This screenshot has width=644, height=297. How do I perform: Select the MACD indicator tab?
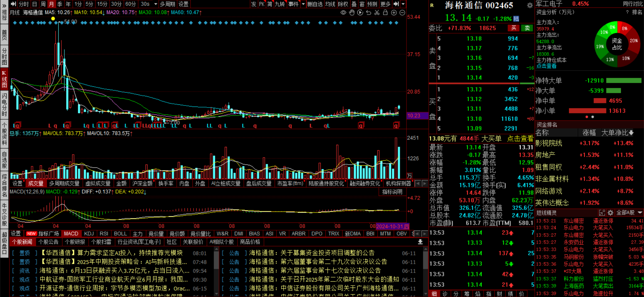click(71, 234)
